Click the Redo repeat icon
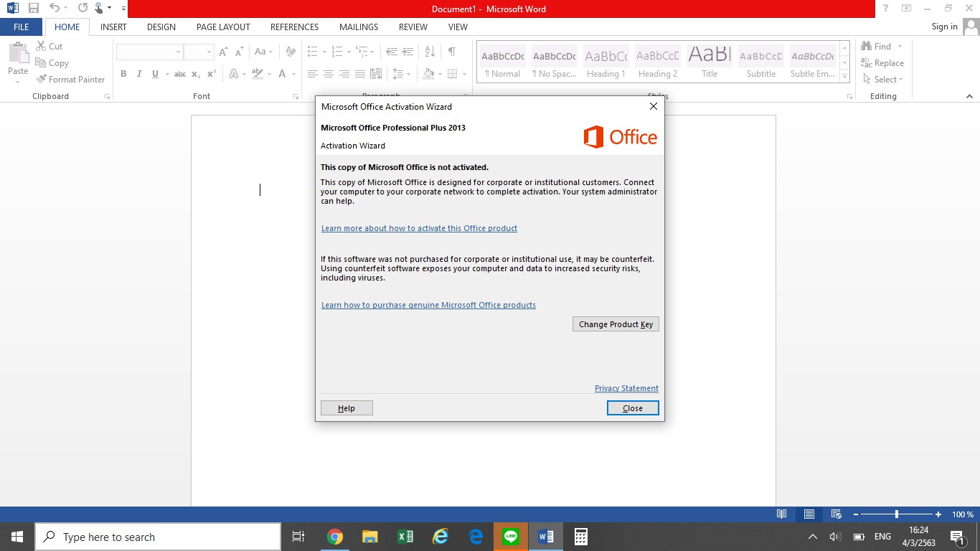This screenshot has height=551, width=980. coord(83,9)
